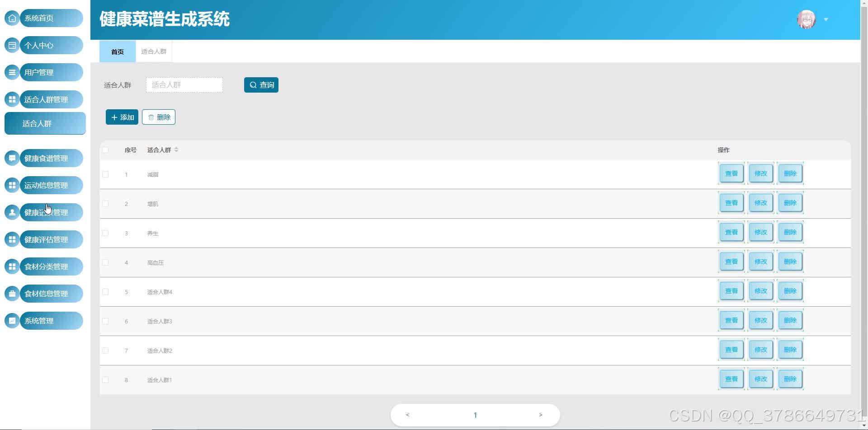This screenshot has height=430, width=868.
Task: Edit row 减脂 with 修改
Action: (761, 173)
